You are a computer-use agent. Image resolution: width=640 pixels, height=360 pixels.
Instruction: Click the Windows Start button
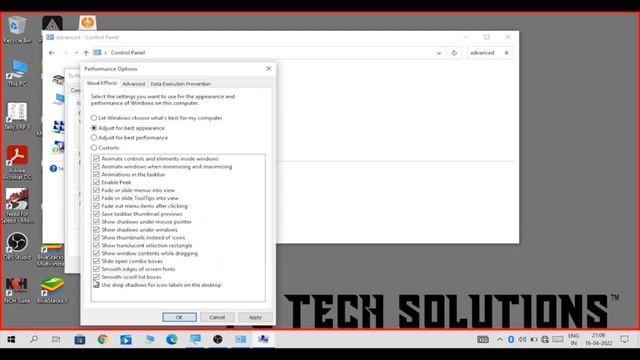(x=11, y=339)
